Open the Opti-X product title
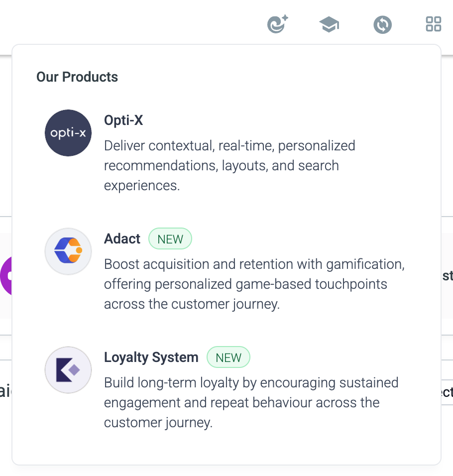Screen dimensions: 453x476 [x=123, y=120]
